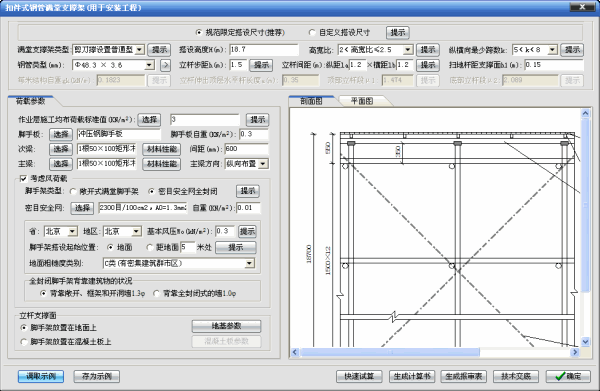Click 提示 button beside 立杆间距 fields
The width and height of the screenshot is (600, 391).
click(x=428, y=65)
